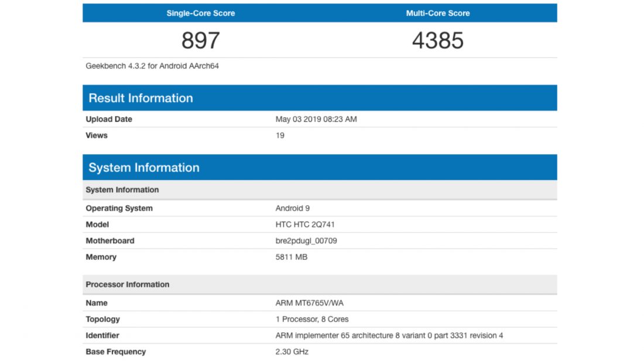Click the topology value 1 Processor, 8 Cores
Image resolution: width=644 pixels, height=361 pixels.
tap(311, 319)
